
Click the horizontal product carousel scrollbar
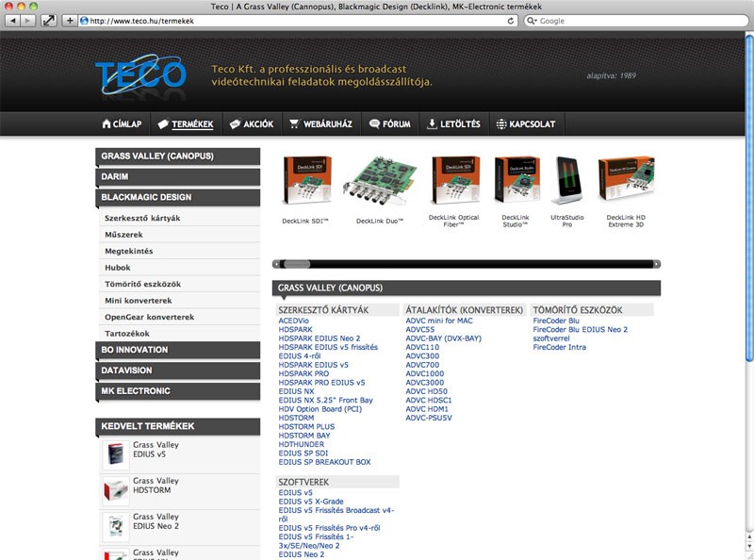(x=467, y=264)
